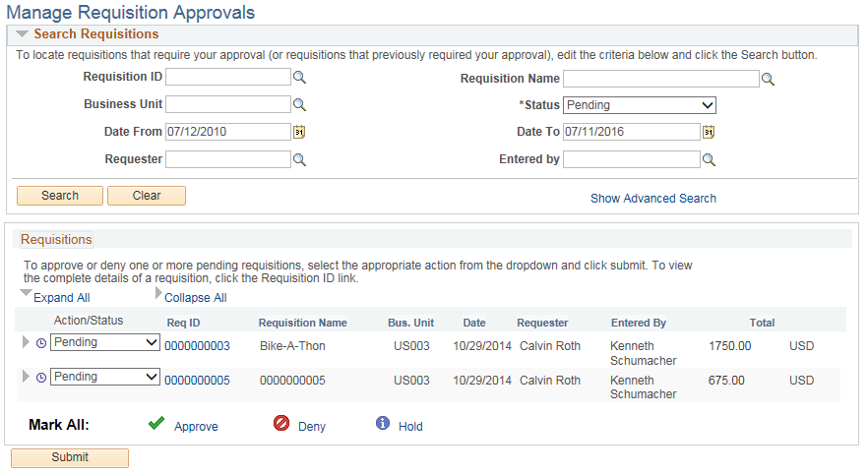The height and width of the screenshot is (475, 868).
Task: Click the Requisitions tab header
Action: click(x=56, y=239)
